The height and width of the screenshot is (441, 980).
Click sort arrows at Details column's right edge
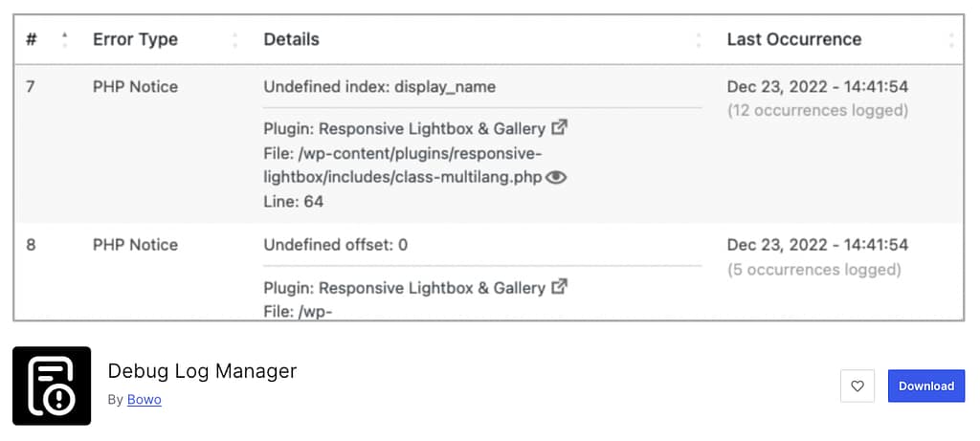pyautogui.click(x=700, y=39)
